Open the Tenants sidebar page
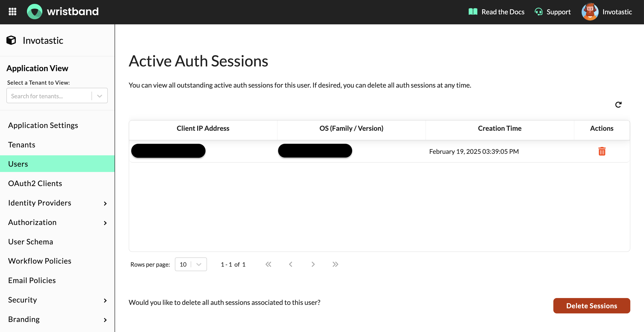Image resolution: width=644 pixels, height=332 pixels. coord(22,145)
